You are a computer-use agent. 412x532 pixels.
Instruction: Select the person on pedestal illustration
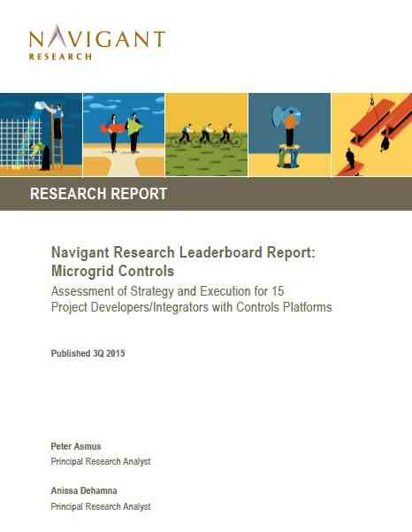[x=289, y=135]
